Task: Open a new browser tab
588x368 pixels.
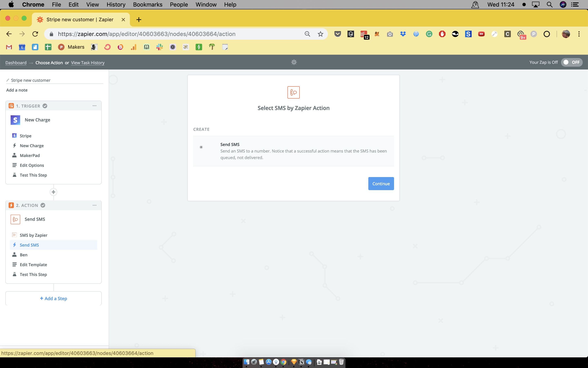Action: (139, 19)
